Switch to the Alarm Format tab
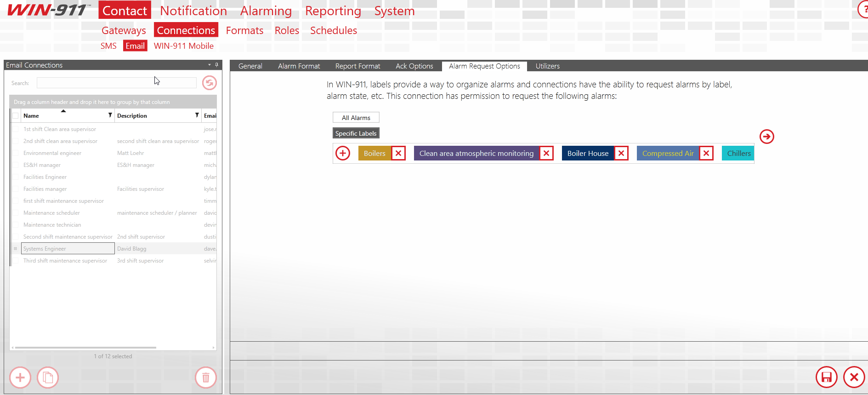Image resolution: width=868 pixels, height=395 pixels. pos(299,66)
